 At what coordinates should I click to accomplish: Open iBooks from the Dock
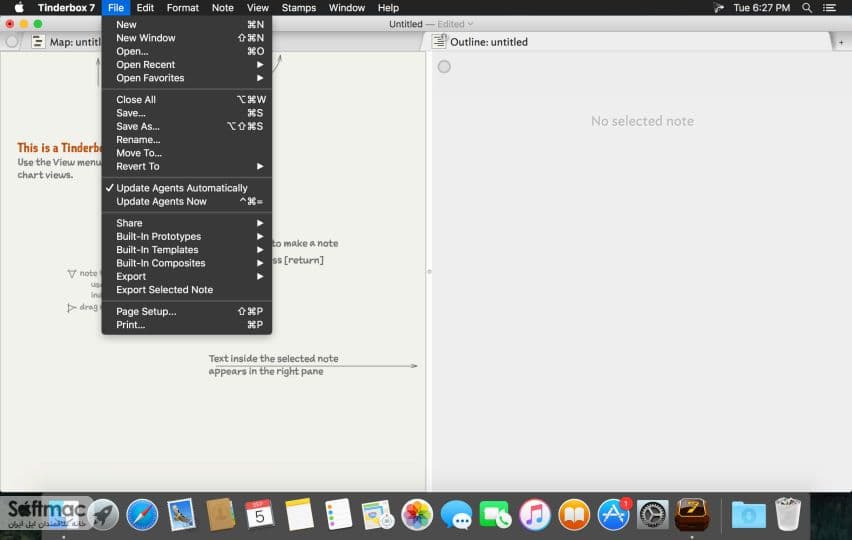pos(574,514)
